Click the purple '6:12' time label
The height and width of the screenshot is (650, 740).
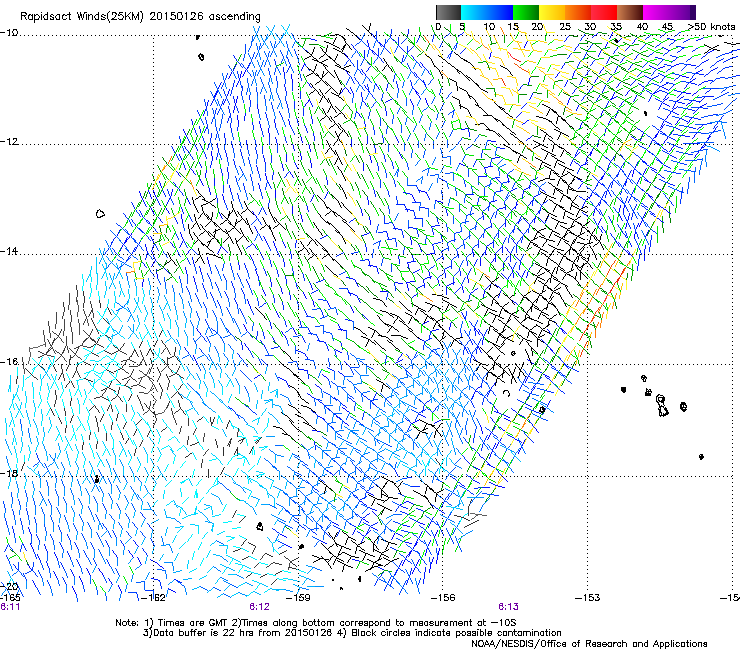(260, 607)
